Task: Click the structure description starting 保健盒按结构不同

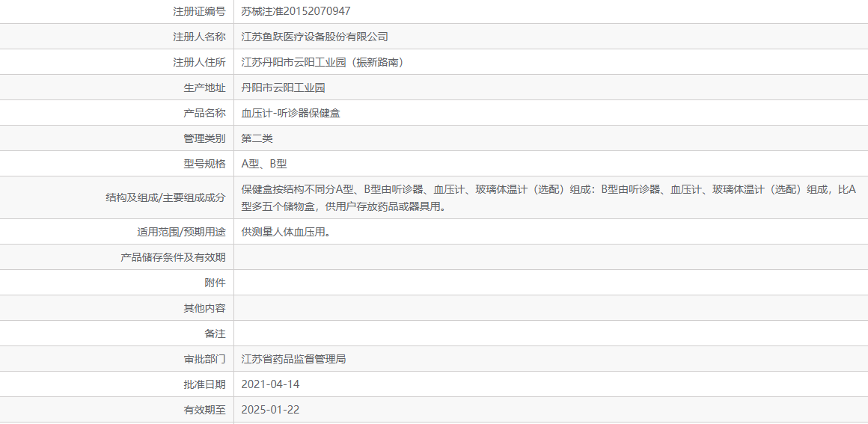Action: point(549,197)
